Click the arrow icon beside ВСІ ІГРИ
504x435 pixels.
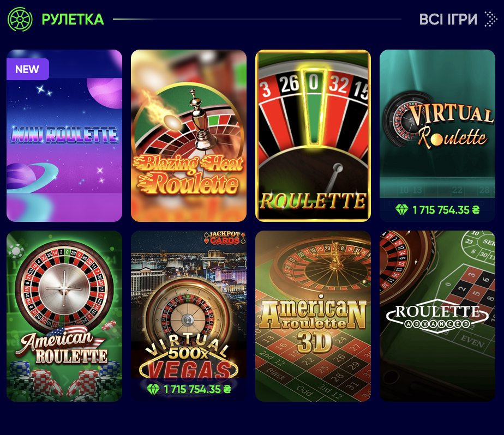pos(491,19)
